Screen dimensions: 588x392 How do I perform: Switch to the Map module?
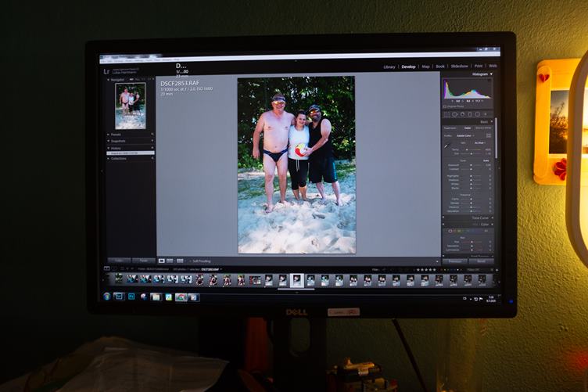click(x=425, y=67)
